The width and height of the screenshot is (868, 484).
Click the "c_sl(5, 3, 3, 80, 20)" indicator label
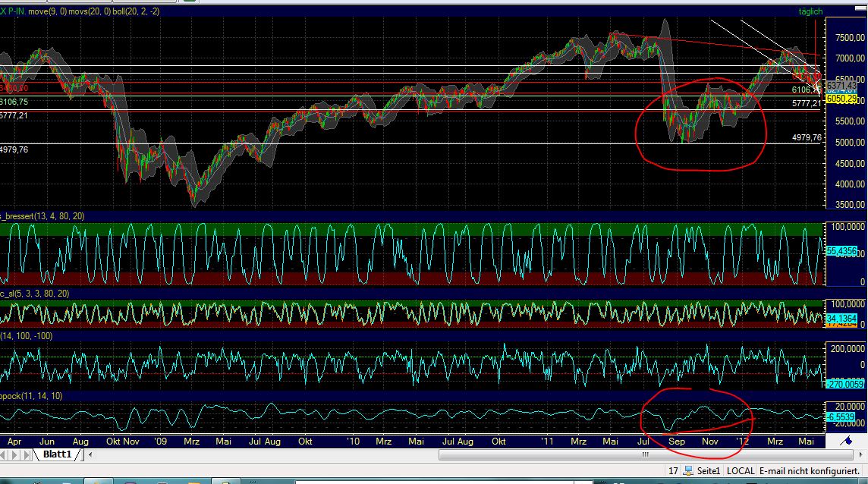pos(34,294)
